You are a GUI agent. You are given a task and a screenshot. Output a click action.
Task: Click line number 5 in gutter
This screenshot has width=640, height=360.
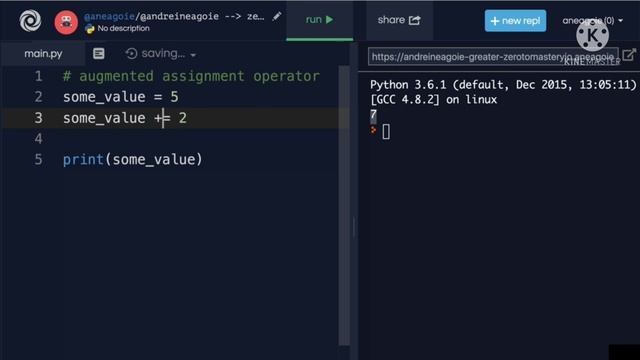click(38, 160)
